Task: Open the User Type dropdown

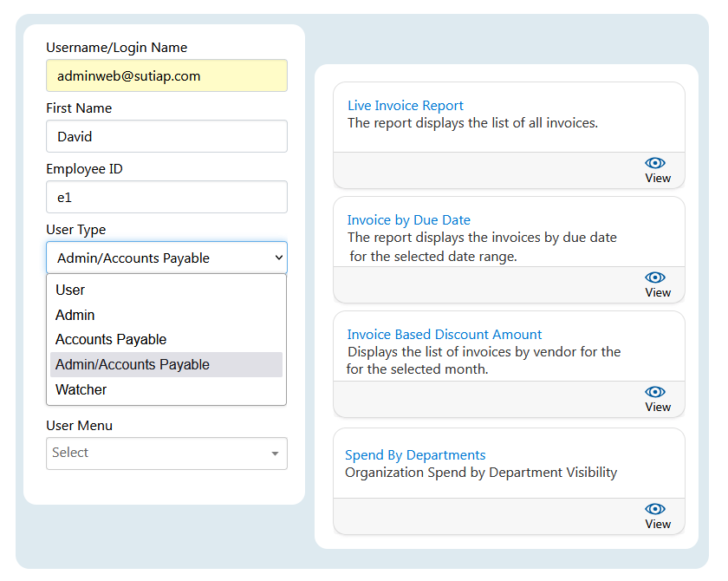Action: 166,258
